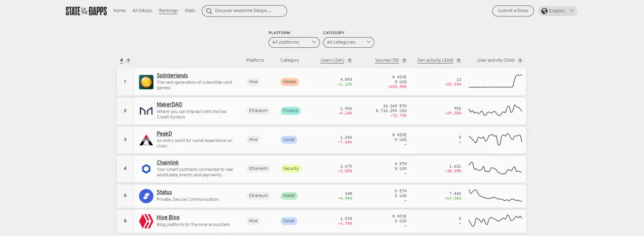
Task: Click the Wallet category tag
Action: 289,196
